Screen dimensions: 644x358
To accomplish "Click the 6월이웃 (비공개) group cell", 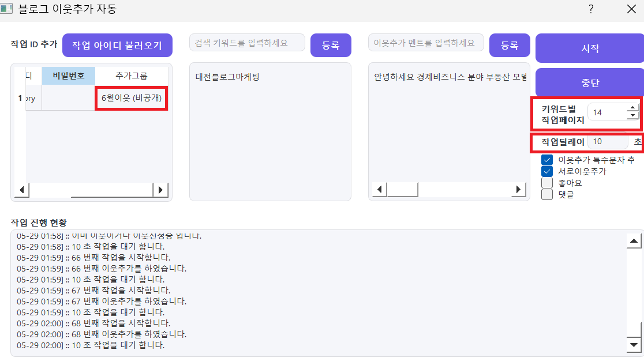I will tap(132, 98).
